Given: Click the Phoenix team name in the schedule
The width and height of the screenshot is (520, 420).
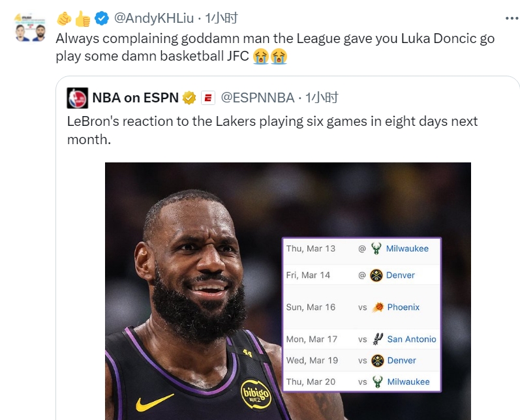Looking at the screenshot, I should [403, 307].
